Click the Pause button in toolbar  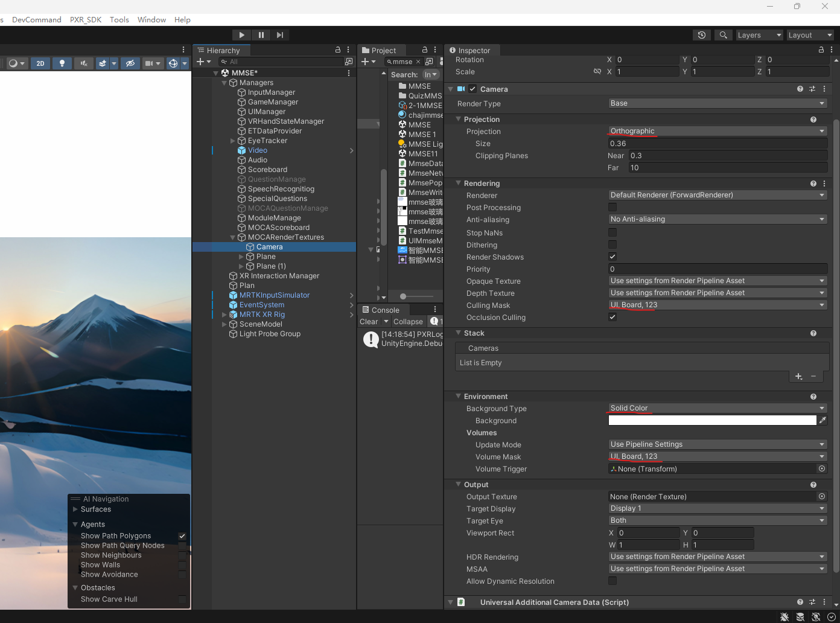point(261,35)
